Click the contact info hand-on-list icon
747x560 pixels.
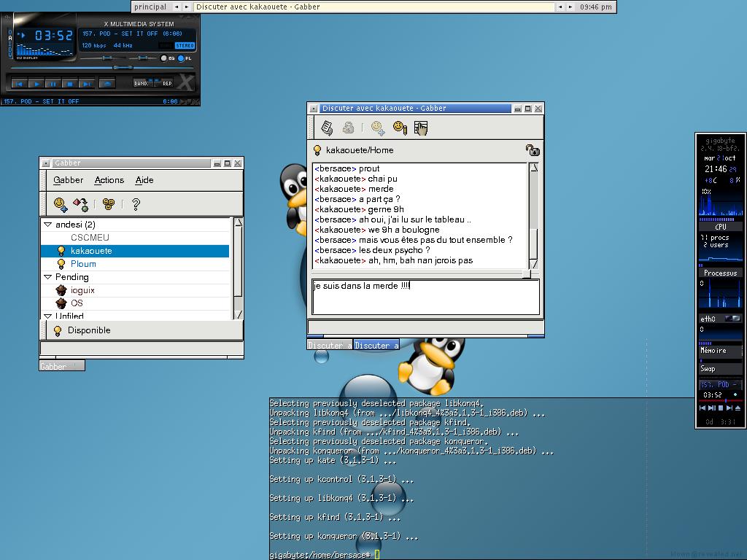pos(421,128)
